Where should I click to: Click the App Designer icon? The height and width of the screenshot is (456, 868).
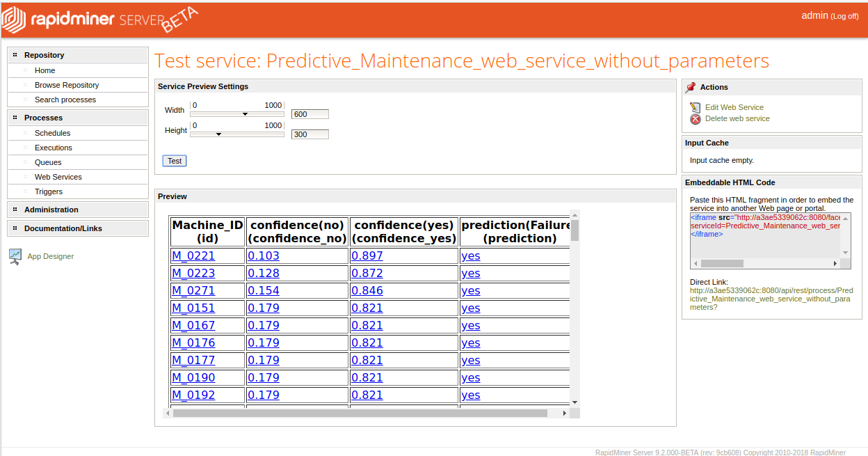coord(15,256)
